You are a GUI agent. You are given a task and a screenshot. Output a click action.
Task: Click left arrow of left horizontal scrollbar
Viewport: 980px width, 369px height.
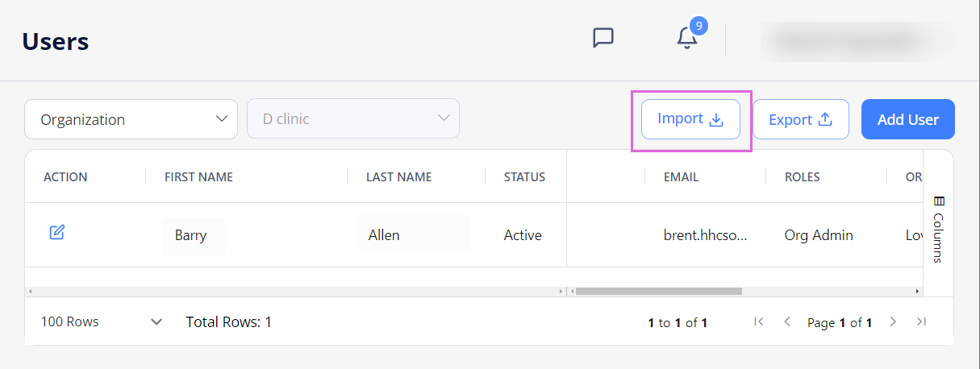[30, 291]
